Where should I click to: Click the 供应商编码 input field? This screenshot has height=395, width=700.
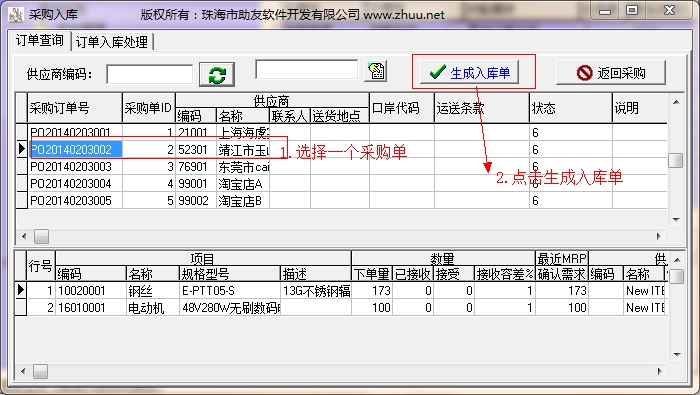tap(150, 74)
